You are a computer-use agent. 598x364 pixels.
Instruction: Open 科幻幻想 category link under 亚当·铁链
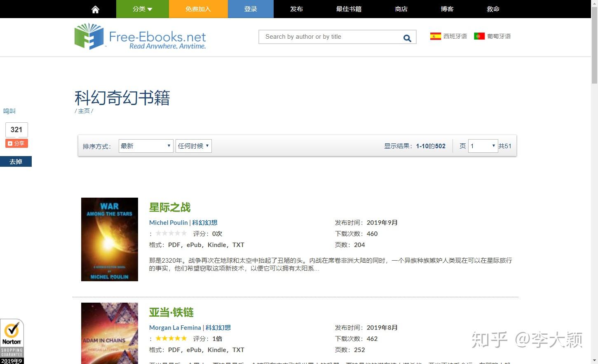(218, 328)
